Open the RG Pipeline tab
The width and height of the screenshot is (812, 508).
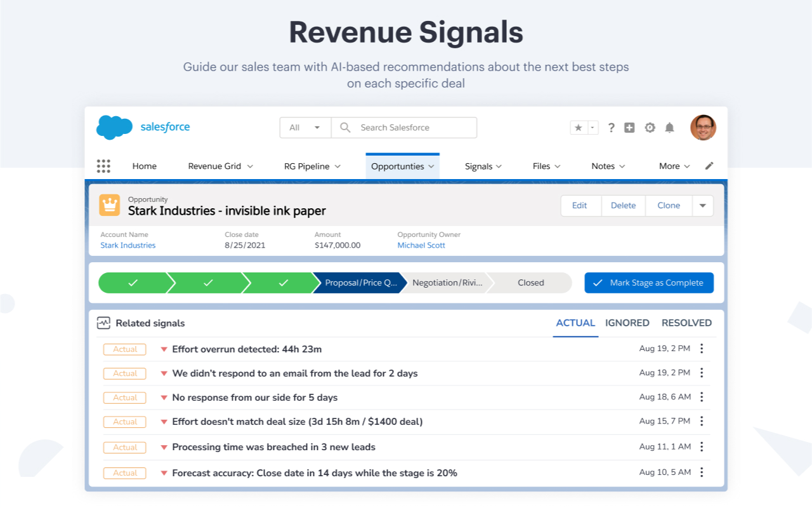click(x=306, y=166)
